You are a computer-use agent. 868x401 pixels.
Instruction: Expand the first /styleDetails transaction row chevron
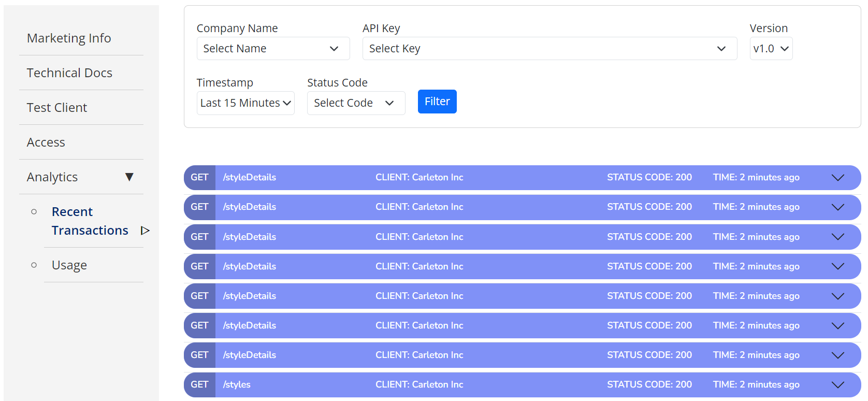(x=837, y=178)
